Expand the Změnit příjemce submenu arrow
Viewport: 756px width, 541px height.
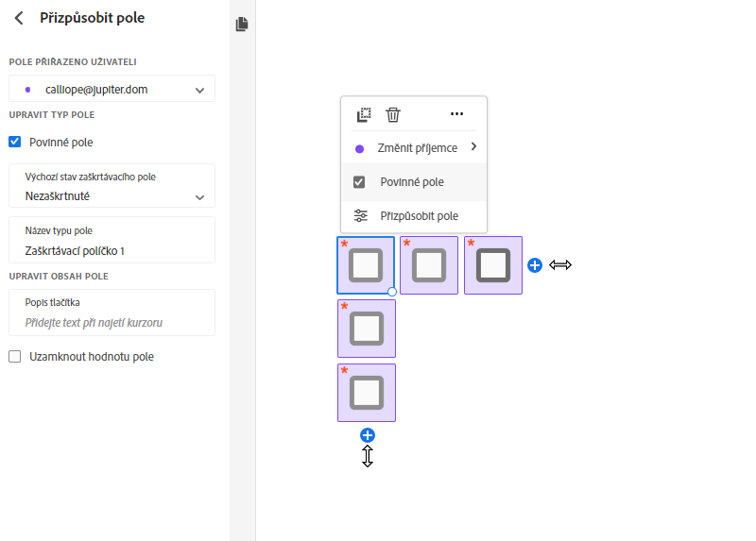click(473, 147)
